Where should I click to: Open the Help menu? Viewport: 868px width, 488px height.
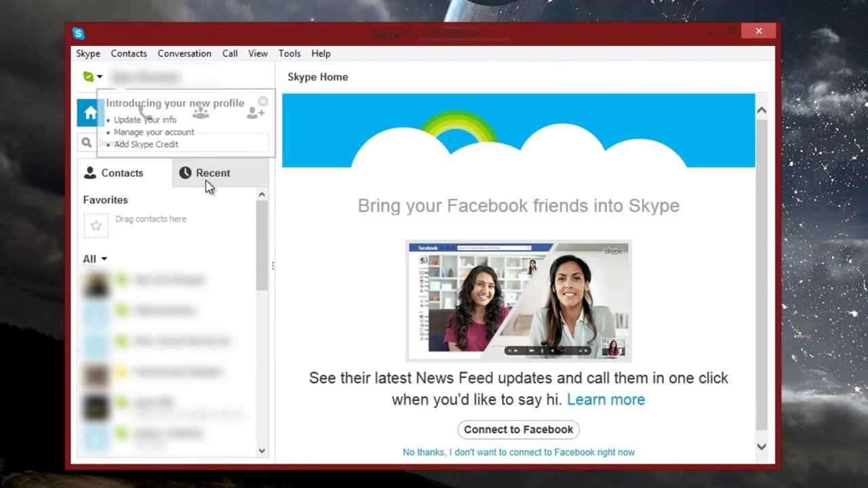click(321, 54)
